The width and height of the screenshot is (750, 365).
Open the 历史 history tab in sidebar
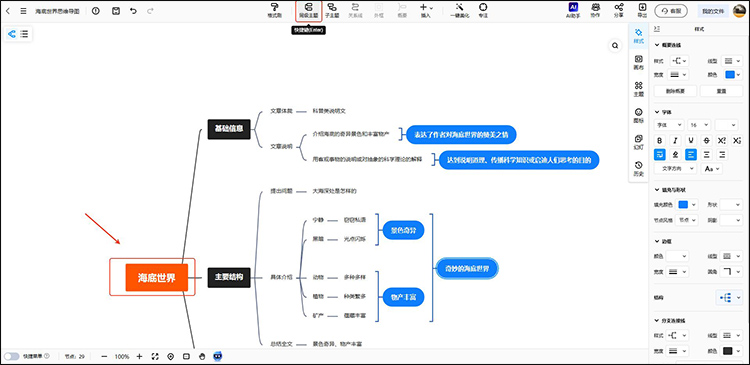(638, 168)
